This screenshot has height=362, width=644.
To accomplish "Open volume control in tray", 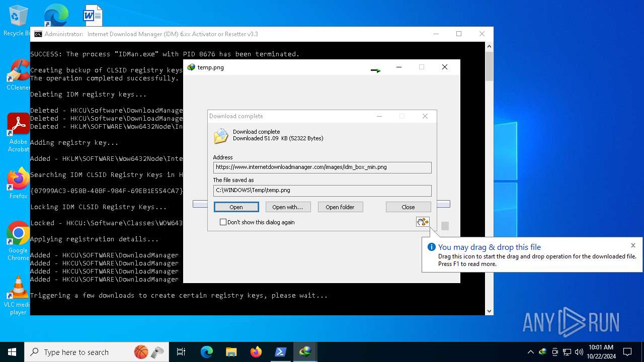I will click(x=579, y=352).
